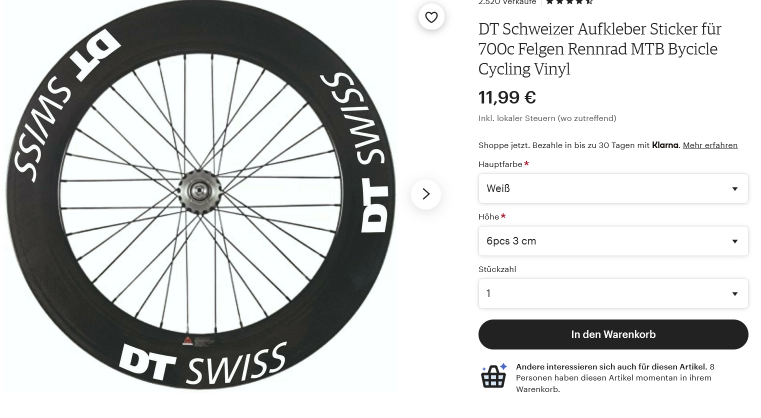Click the Inkl. lokaler Steuern note

tap(547, 119)
